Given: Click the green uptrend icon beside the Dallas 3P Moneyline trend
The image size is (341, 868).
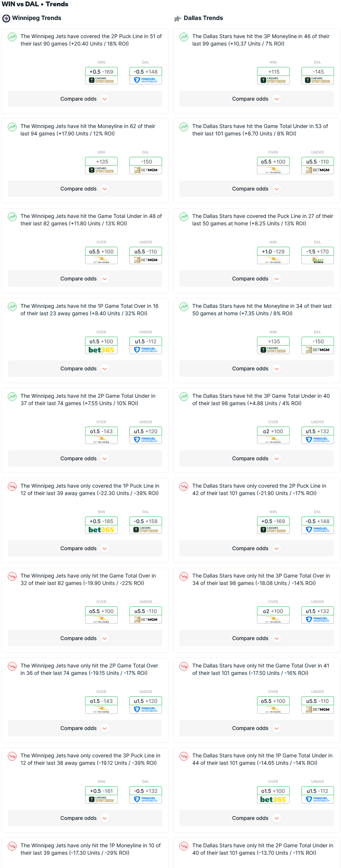Looking at the screenshot, I should click(184, 37).
